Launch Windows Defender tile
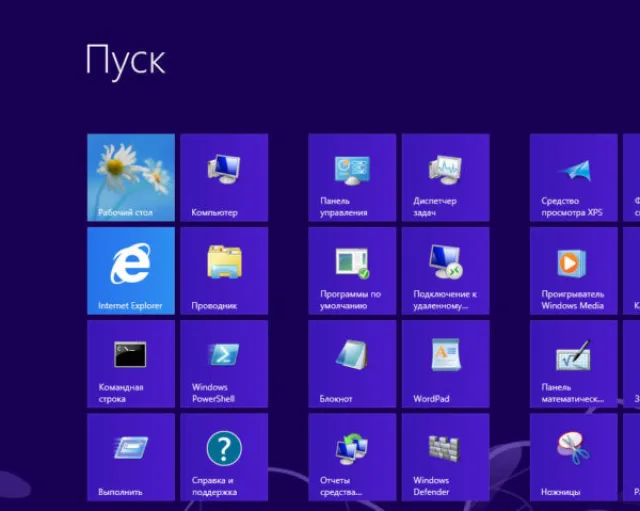640x511 pixels. pos(445,457)
